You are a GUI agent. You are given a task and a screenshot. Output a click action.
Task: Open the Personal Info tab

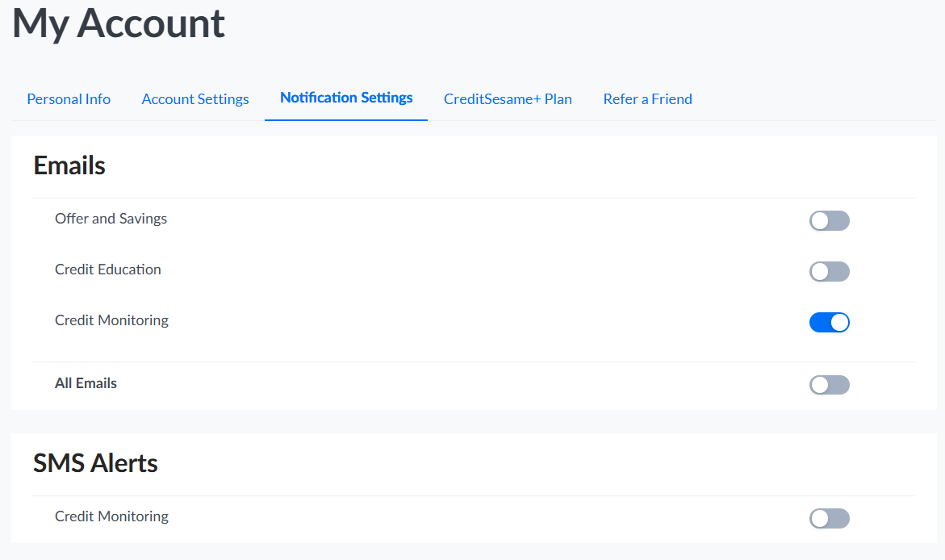[69, 99]
